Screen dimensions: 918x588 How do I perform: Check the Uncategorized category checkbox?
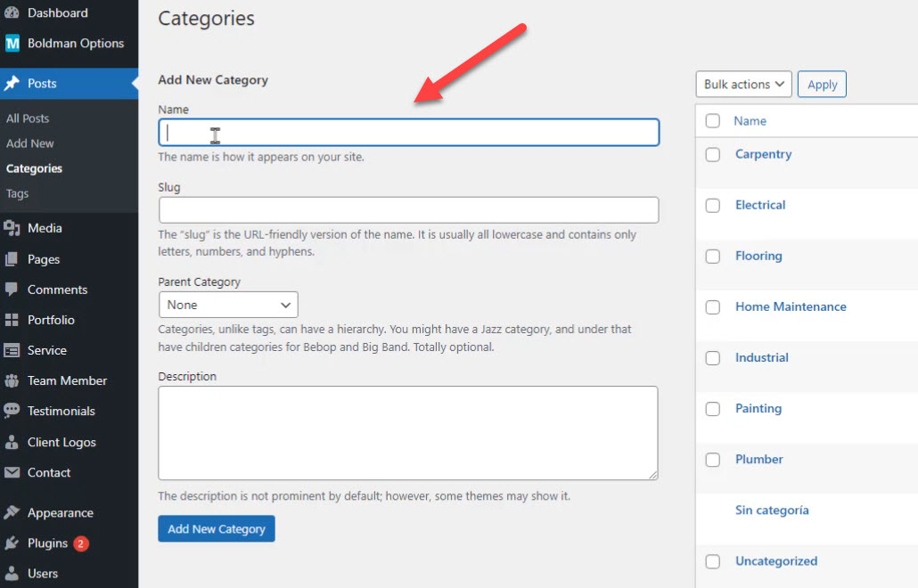click(x=712, y=561)
